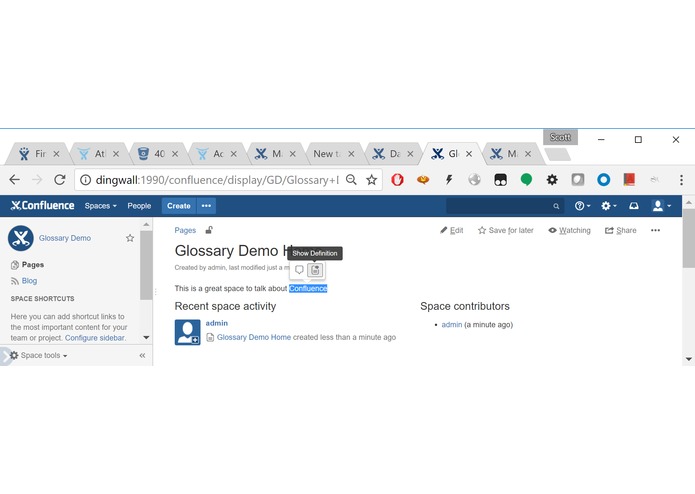Click the inline comment speech bubble icon
This screenshot has height=494, width=695.
click(299, 270)
